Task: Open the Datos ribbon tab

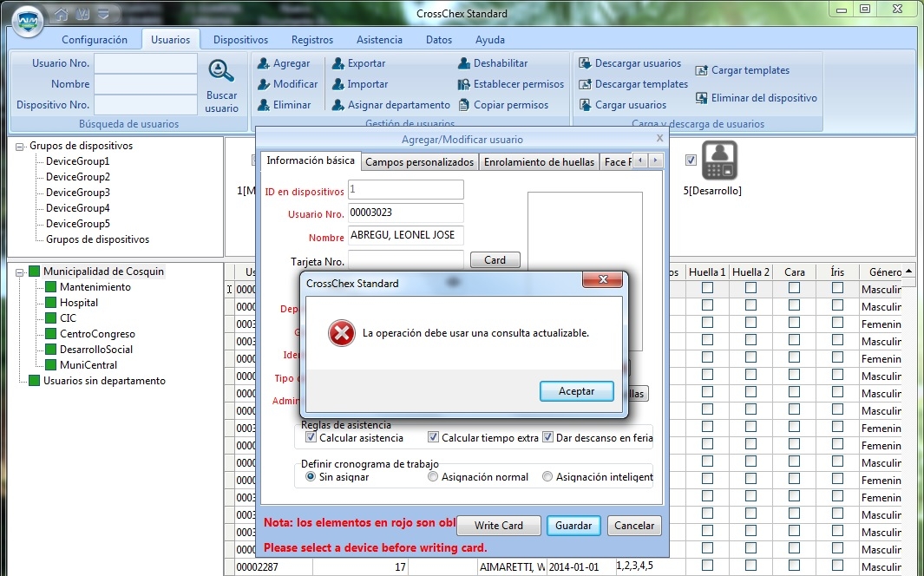Action: (439, 39)
